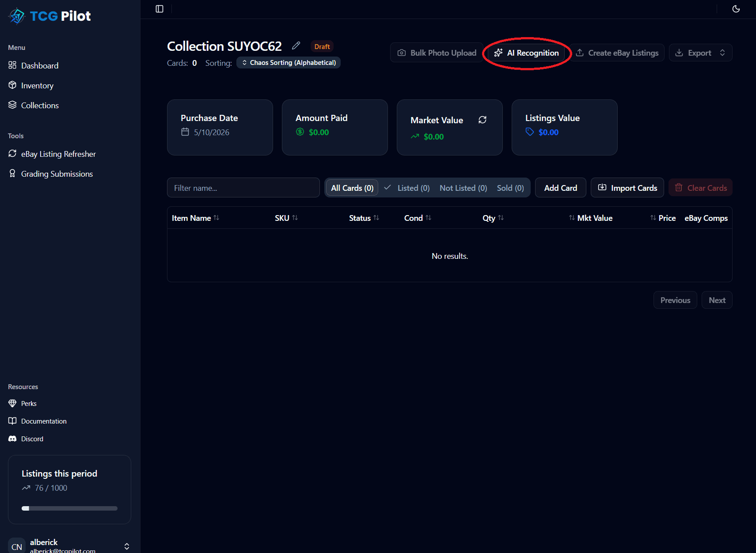Image resolution: width=756 pixels, height=553 pixels.
Task: Refresh the Market Value
Action: click(482, 120)
